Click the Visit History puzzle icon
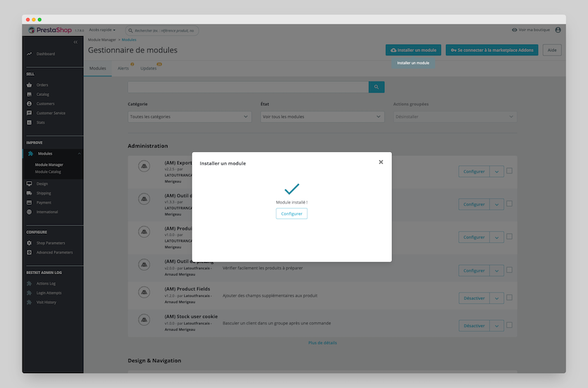 (x=29, y=302)
